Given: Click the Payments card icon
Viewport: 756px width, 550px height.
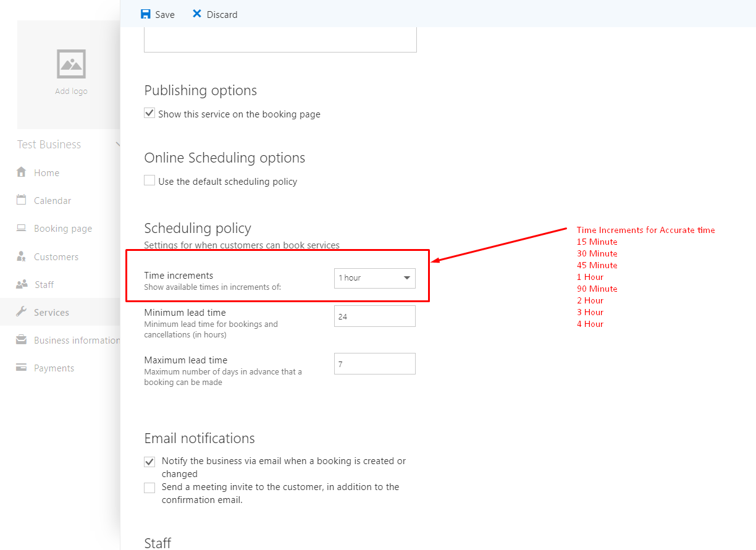Looking at the screenshot, I should 22,368.
